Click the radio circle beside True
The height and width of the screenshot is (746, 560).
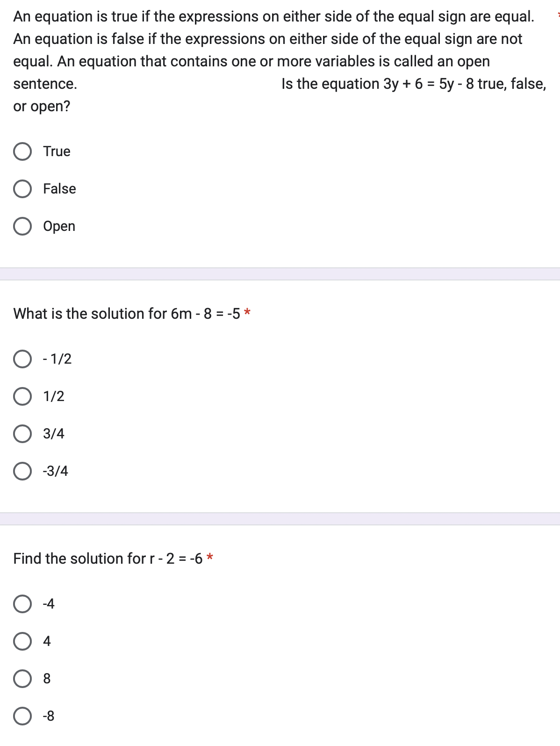pyautogui.click(x=22, y=151)
